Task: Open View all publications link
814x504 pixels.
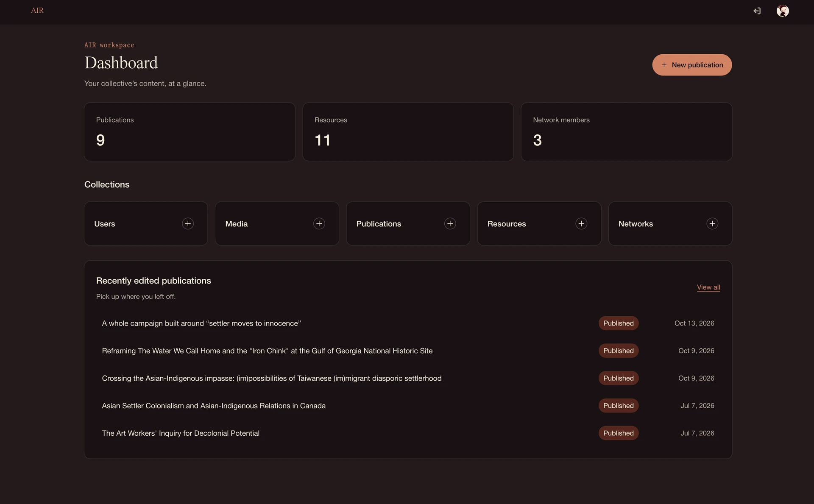Action: coord(708,287)
